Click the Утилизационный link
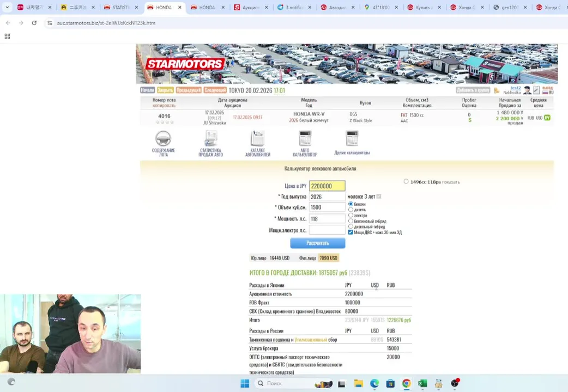Screen dimensions: 568x392 [311, 340]
